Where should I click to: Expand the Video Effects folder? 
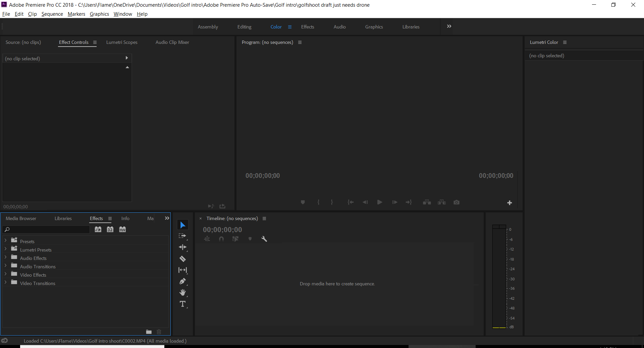point(5,275)
